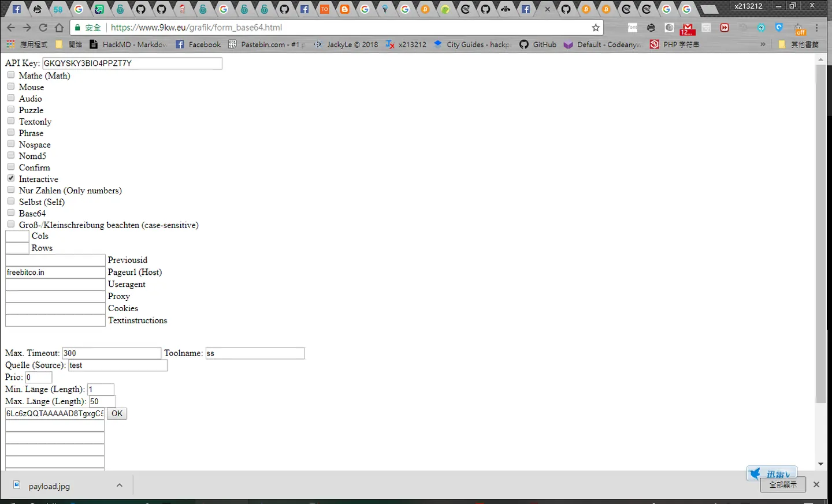Open the Pastebin.com bookmark
Screen dimensions: 832x504
coord(266,44)
